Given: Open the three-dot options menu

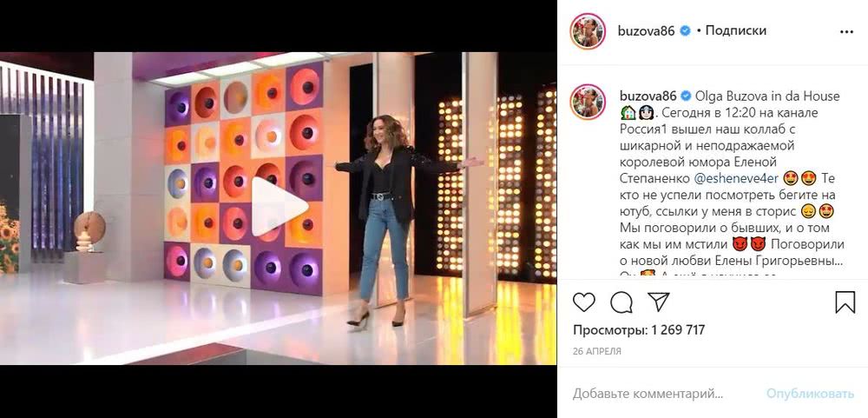Looking at the screenshot, I should click(x=846, y=32).
